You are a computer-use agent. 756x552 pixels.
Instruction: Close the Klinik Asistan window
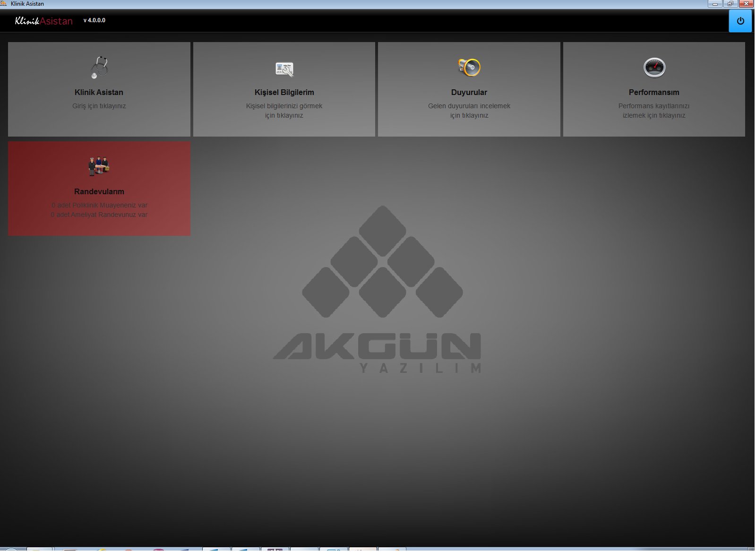[x=746, y=4]
